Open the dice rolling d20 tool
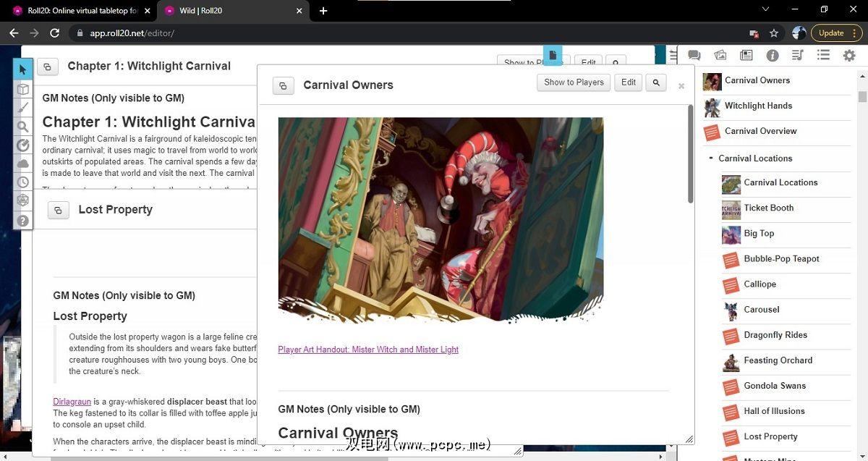 [x=22, y=201]
